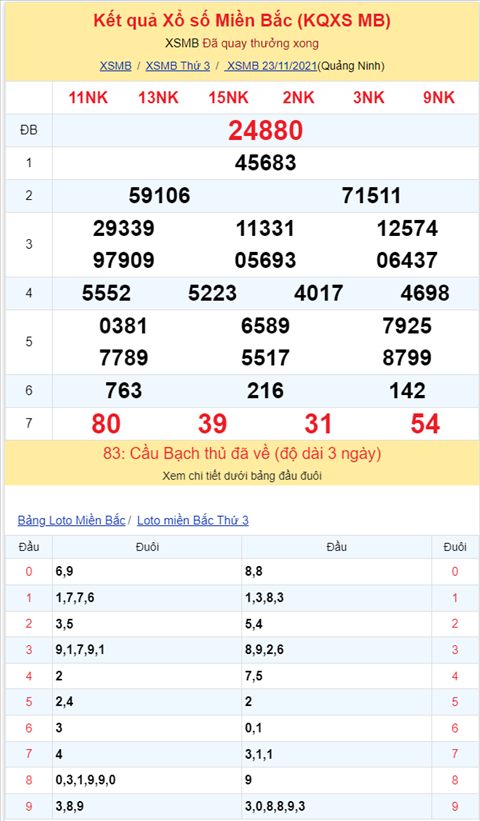
Task: Select seventh prize number 39
Action: [213, 424]
